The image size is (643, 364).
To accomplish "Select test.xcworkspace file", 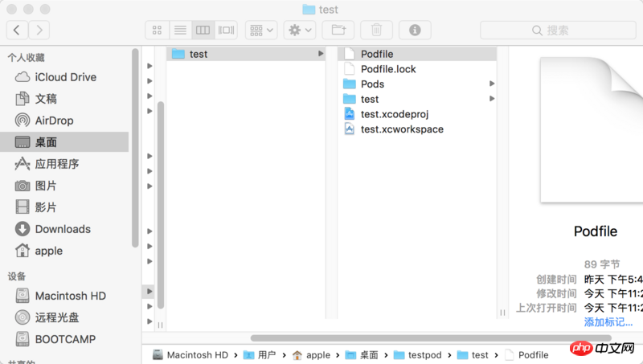I will (x=417, y=129).
